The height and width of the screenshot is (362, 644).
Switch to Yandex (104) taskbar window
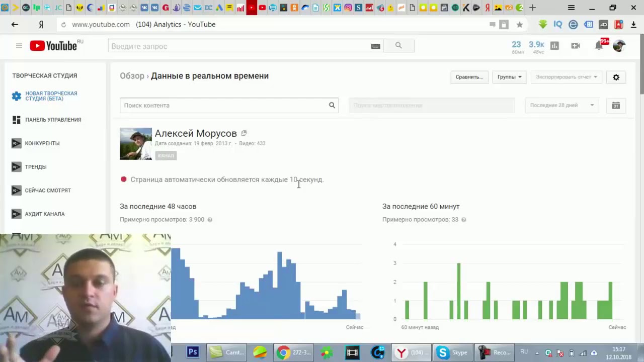(x=411, y=352)
